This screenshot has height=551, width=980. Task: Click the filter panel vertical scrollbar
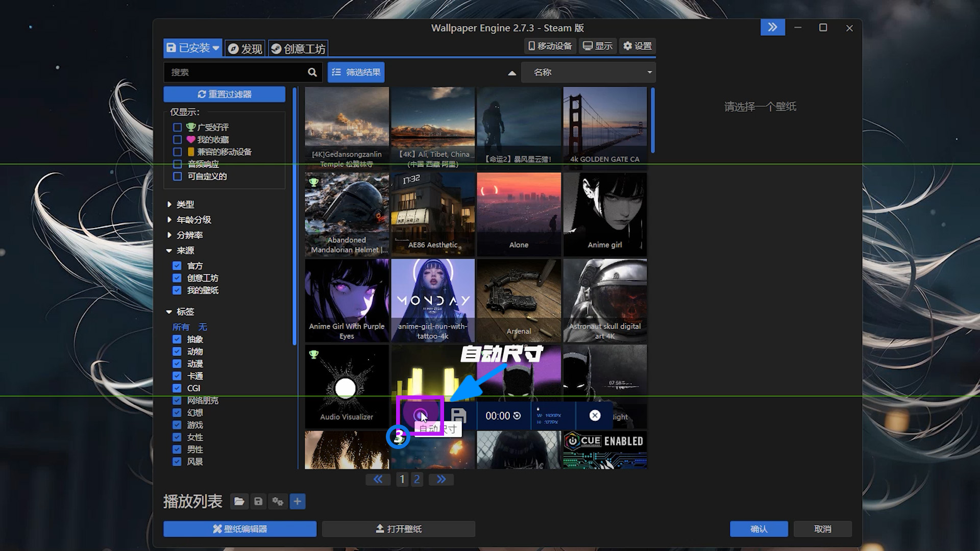[x=295, y=216]
